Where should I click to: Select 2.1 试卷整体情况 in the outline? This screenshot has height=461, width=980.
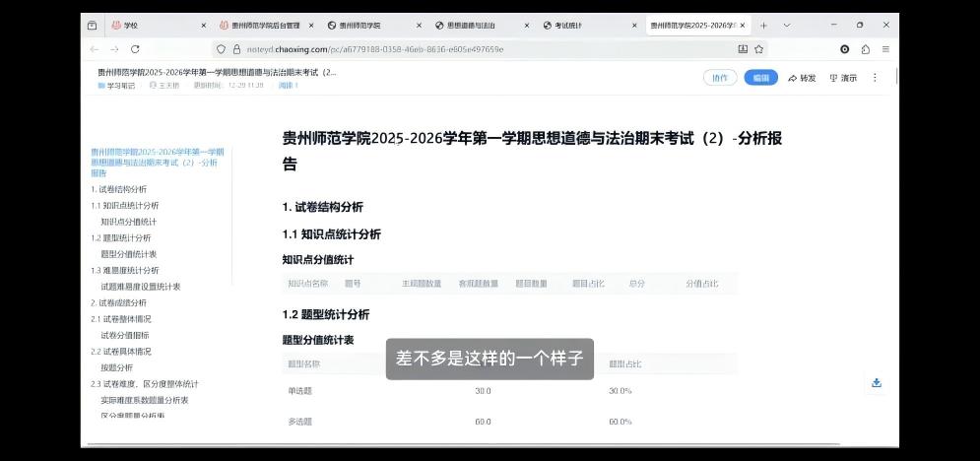121,319
